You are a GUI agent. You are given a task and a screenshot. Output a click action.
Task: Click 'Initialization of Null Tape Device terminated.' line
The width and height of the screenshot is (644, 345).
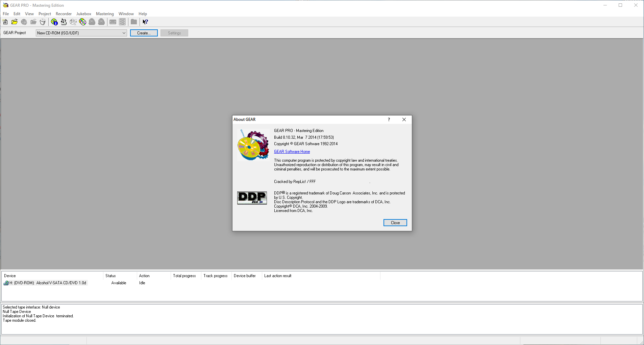[x=38, y=316]
